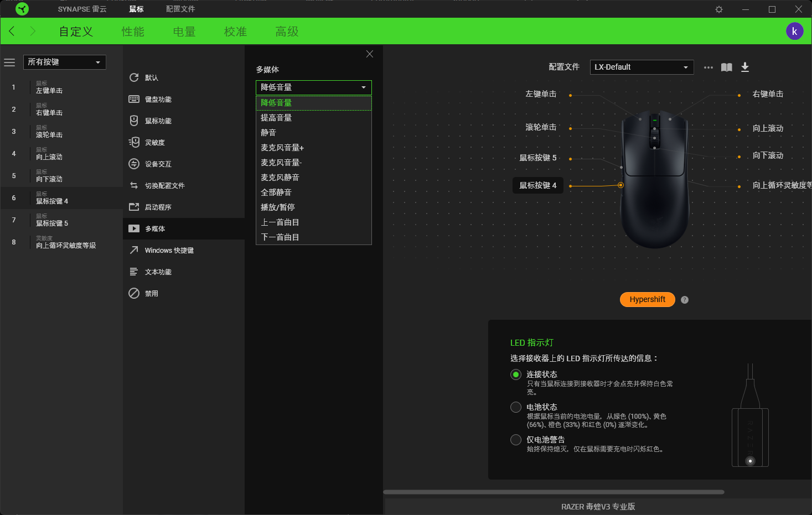Choose 静音 in the dropdown list
Image resolution: width=812 pixels, height=515 pixels.
coord(314,133)
